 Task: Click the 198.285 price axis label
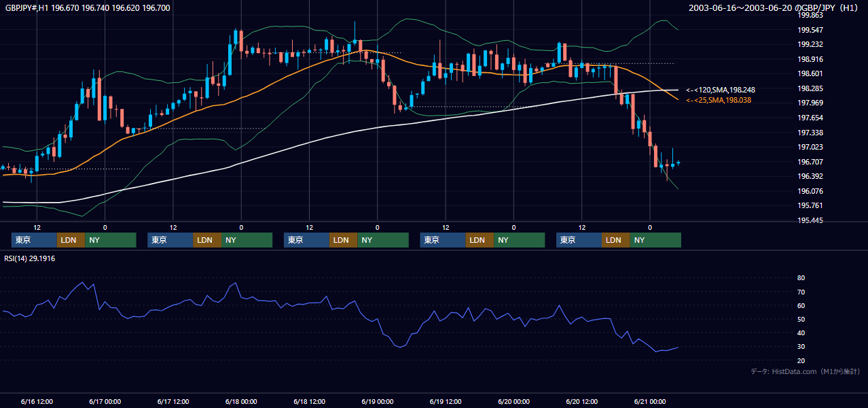[x=810, y=88]
